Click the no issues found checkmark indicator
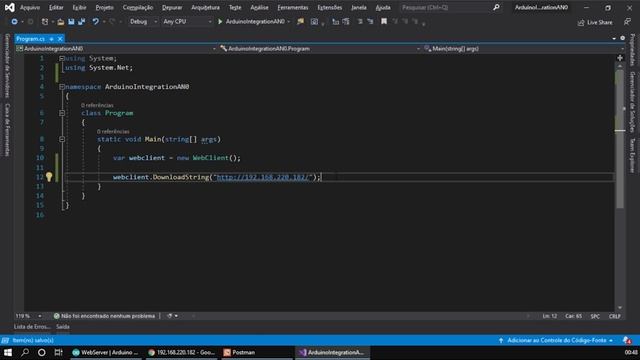The height and width of the screenshot is (360, 640). [104, 316]
